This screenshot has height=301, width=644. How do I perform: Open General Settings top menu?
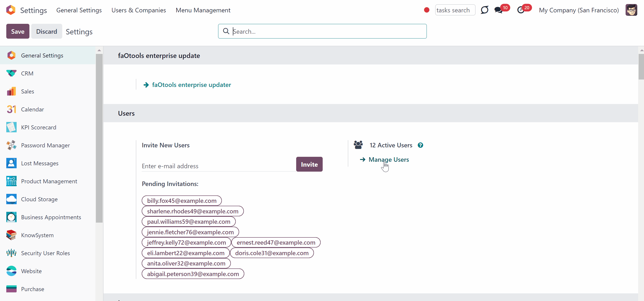79,10
